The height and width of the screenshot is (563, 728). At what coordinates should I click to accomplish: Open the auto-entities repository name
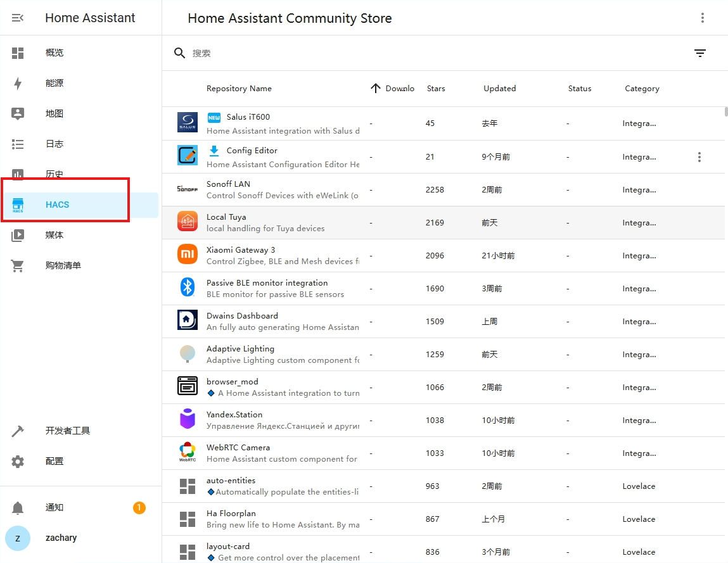[x=231, y=481]
